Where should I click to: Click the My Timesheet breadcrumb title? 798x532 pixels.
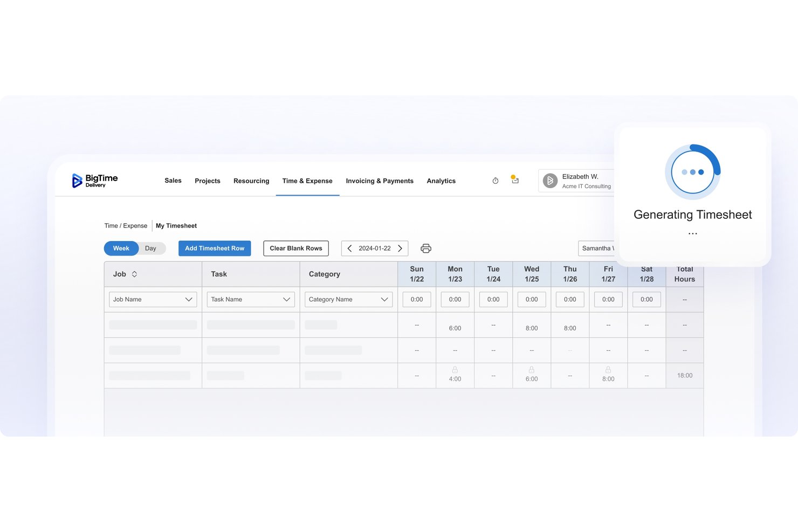[x=176, y=226]
